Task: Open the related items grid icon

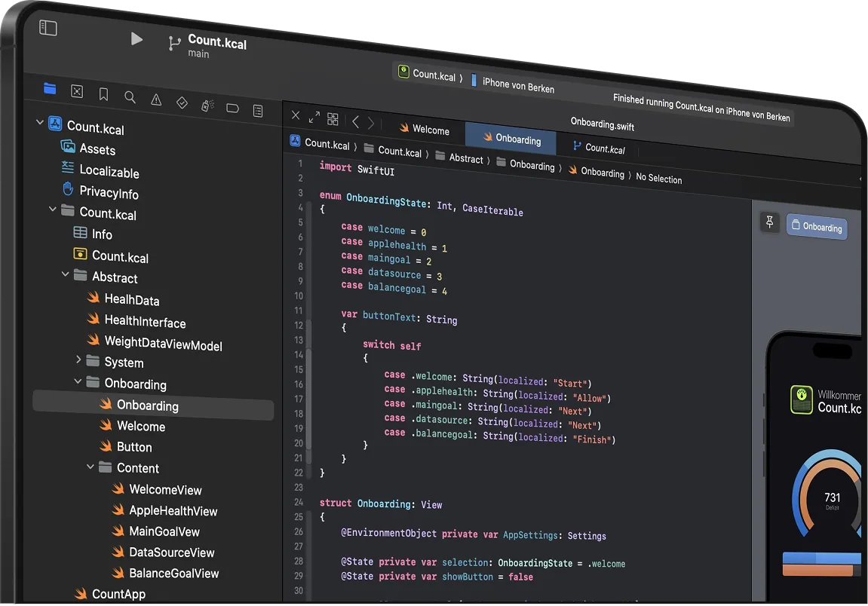Action: [333, 119]
